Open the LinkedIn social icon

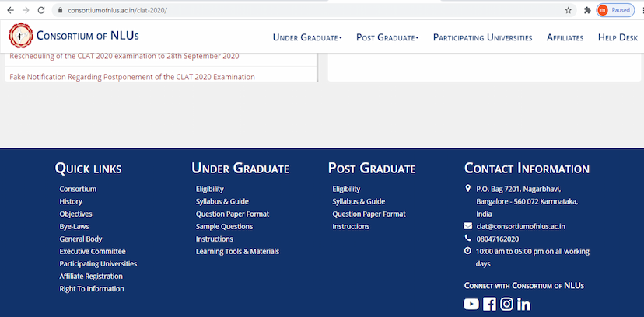pyautogui.click(x=523, y=304)
